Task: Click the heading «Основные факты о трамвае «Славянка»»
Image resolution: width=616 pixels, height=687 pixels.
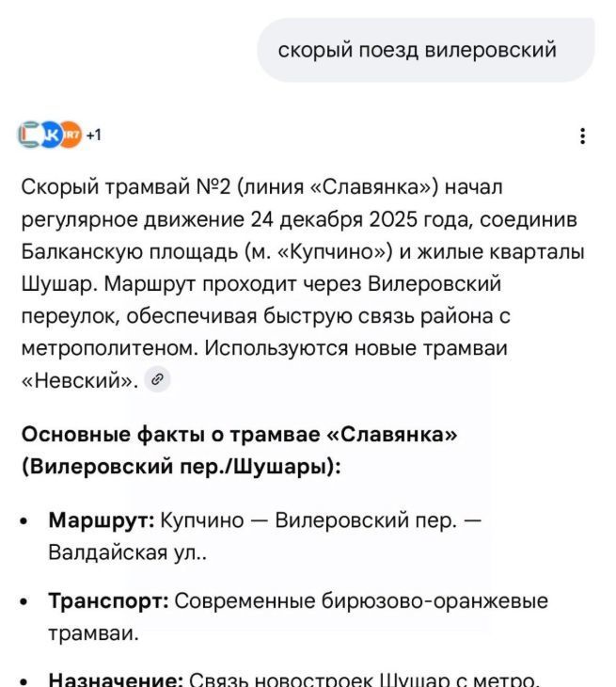Action: click(x=239, y=434)
